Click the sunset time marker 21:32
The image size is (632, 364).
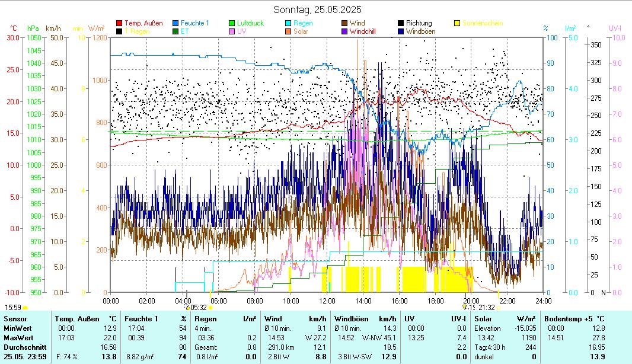tap(486, 307)
